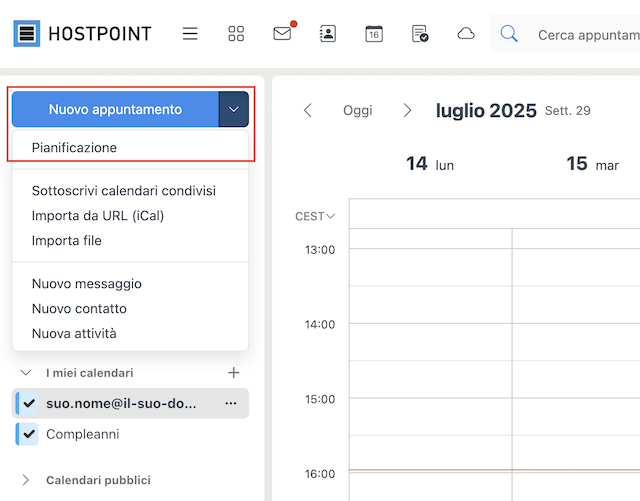640x501 pixels.
Task: Click the Nuovo appuntamento button
Action: pyautogui.click(x=116, y=109)
